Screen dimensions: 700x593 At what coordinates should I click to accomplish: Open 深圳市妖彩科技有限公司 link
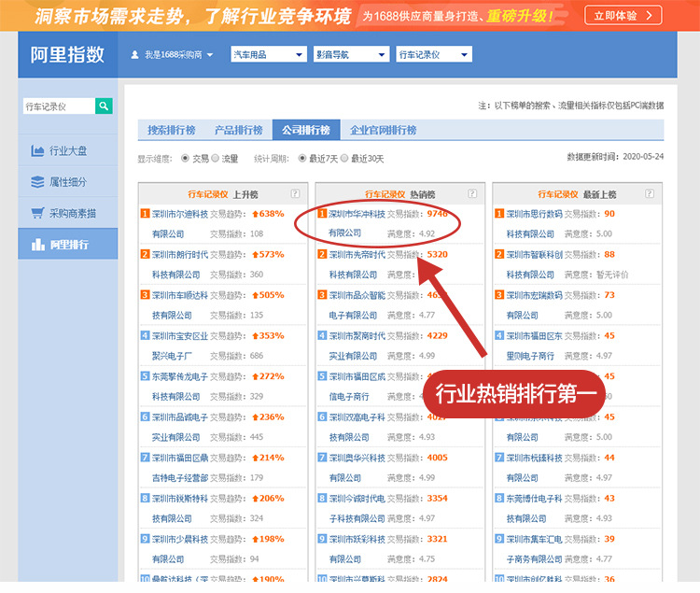tap(357, 549)
